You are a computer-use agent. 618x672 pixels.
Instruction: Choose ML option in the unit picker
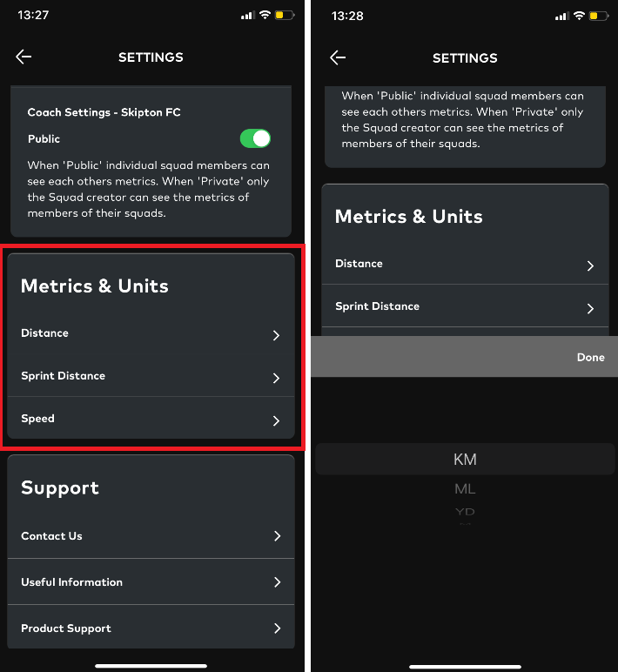coord(465,488)
